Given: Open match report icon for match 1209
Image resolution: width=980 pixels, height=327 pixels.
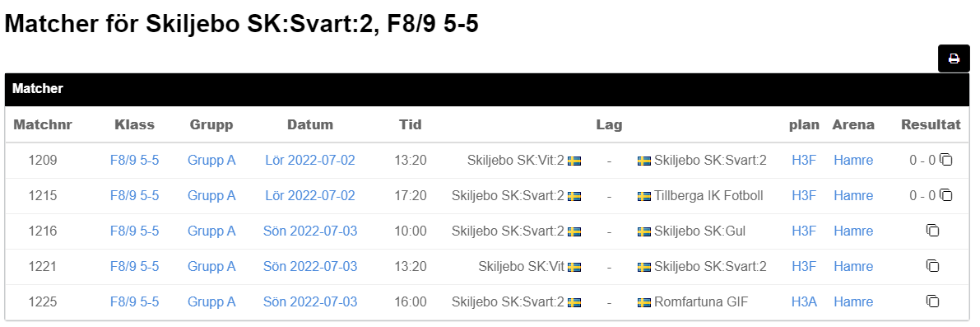Looking at the screenshot, I should (946, 160).
